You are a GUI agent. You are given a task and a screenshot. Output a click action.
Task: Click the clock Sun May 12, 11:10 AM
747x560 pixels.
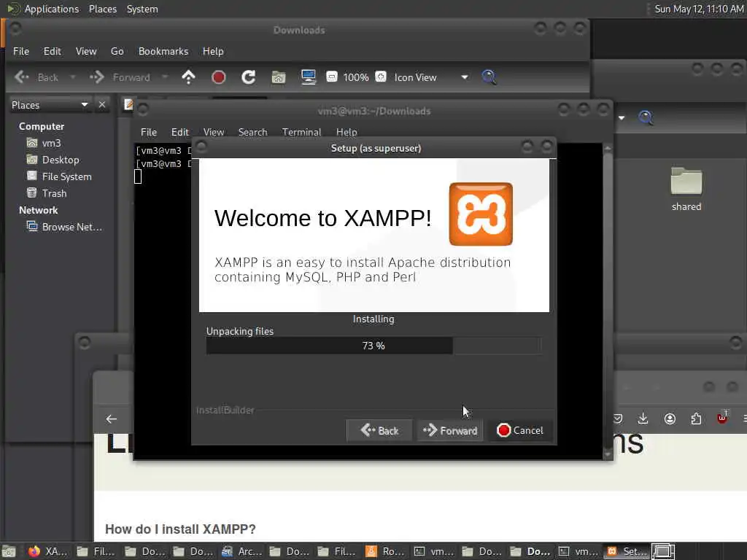pyautogui.click(x=698, y=9)
